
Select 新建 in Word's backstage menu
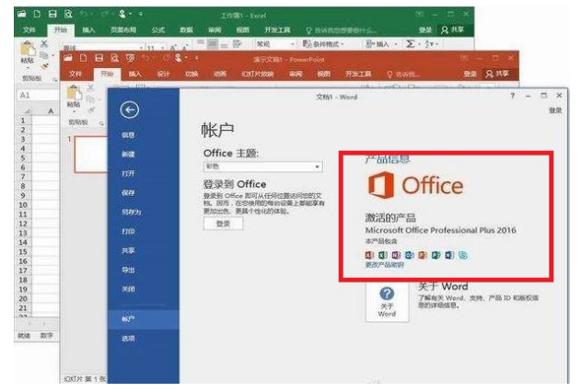pyautogui.click(x=128, y=155)
